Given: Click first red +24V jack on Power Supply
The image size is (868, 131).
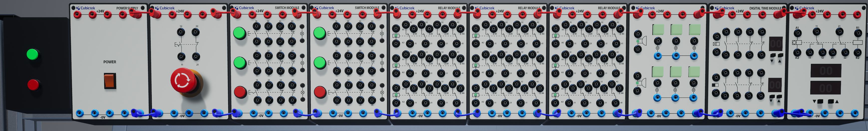Looking at the screenshot, I should tap(78, 15).
